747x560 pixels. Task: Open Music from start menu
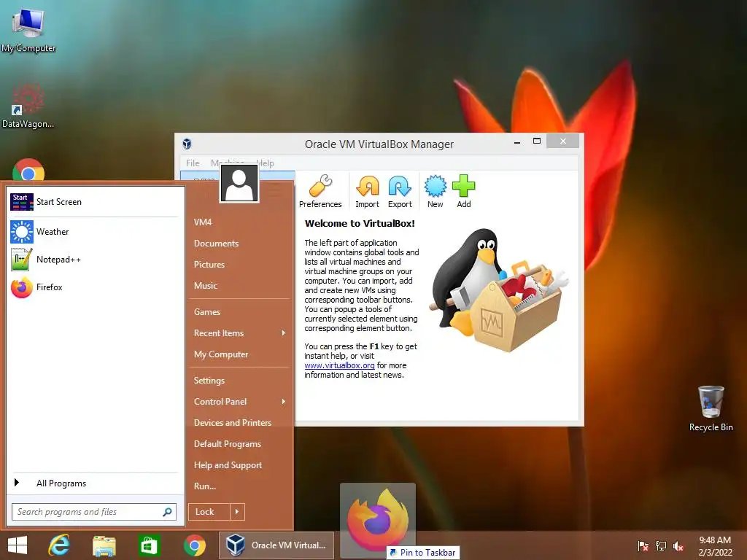pos(205,286)
